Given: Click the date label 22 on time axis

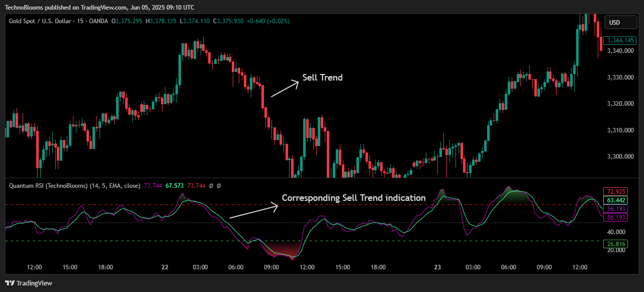Looking at the screenshot, I should coord(164,267).
